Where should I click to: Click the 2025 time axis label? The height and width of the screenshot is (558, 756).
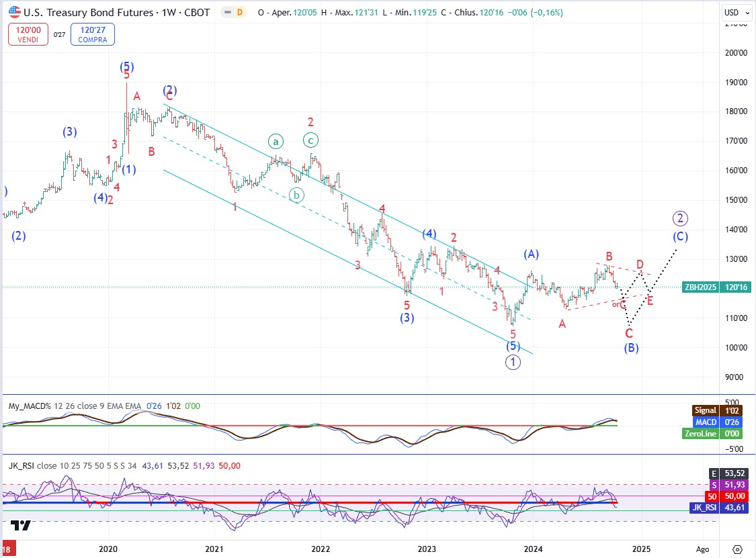pyautogui.click(x=641, y=549)
